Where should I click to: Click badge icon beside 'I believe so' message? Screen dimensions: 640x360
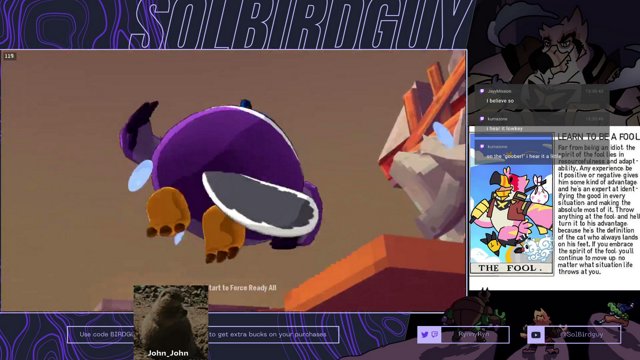482,91
